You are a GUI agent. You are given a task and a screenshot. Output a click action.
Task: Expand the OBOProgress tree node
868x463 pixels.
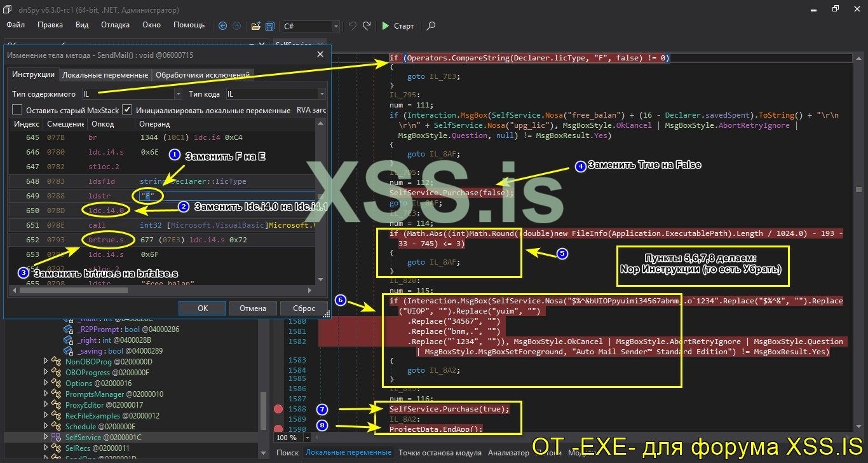click(46, 373)
